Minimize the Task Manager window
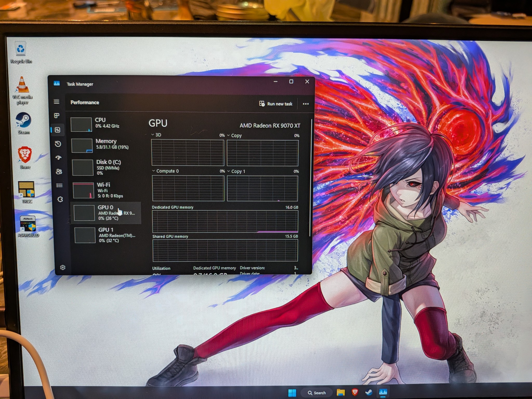The image size is (532, 399). [276, 82]
